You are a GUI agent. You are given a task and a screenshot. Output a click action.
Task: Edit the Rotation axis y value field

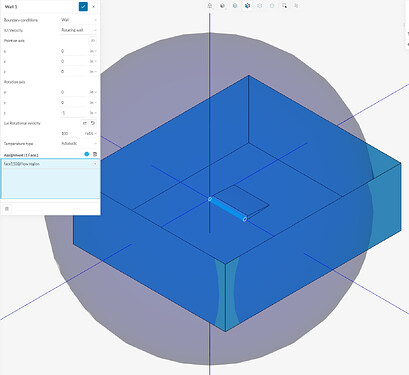tap(74, 102)
